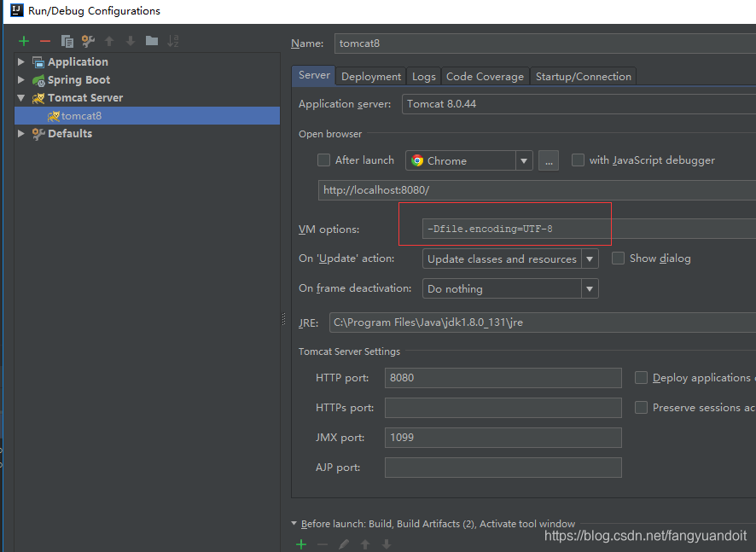
Task: Click the Chrome browser icon
Action: click(x=417, y=160)
